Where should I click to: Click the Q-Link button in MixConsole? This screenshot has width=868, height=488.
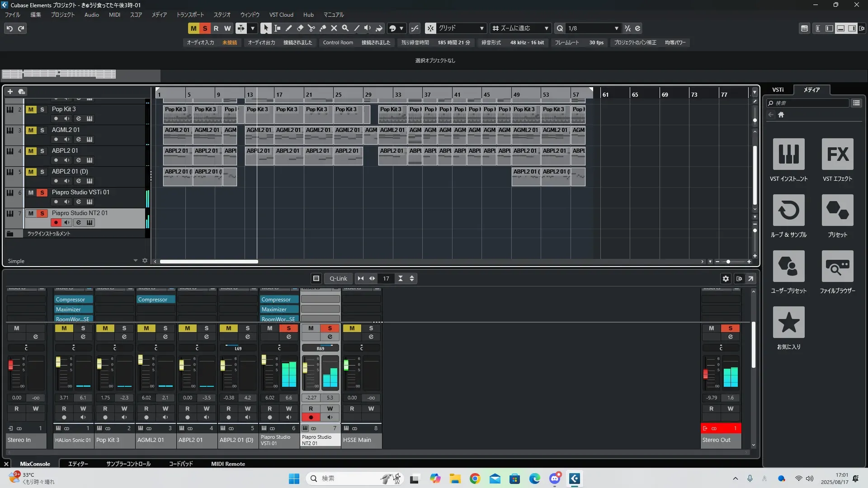(x=338, y=278)
